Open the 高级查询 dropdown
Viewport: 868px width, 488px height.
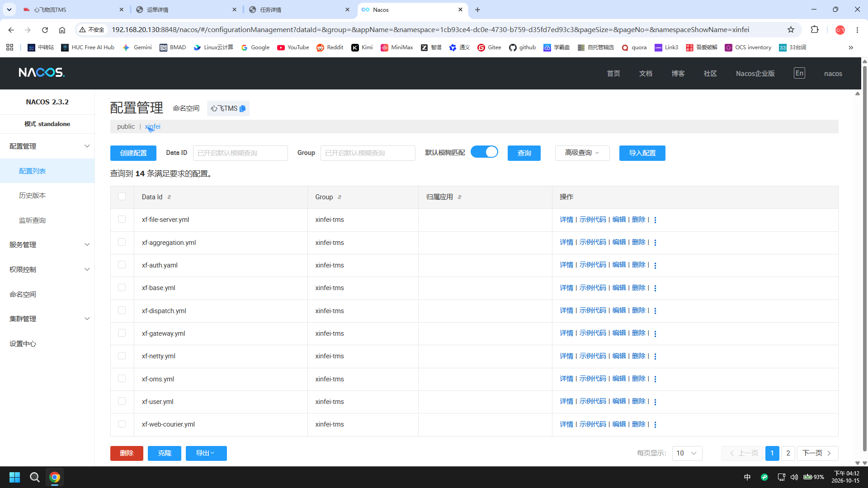[x=582, y=153]
